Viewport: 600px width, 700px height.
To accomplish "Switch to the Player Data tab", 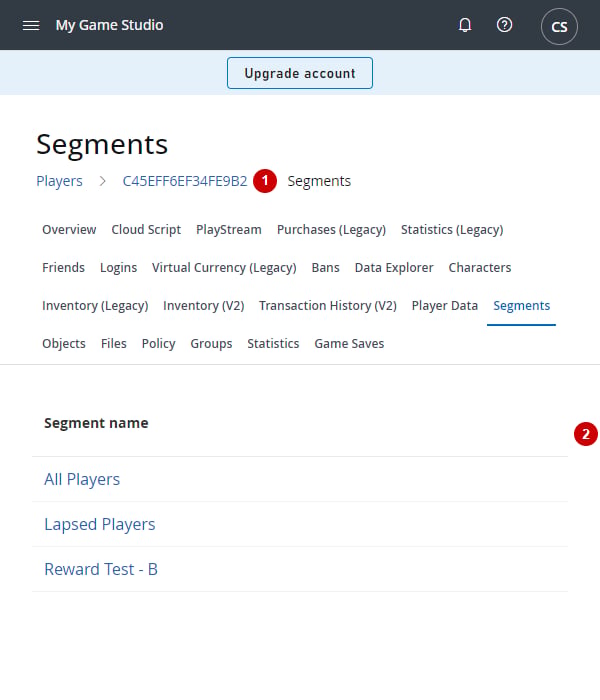I will [x=445, y=305].
